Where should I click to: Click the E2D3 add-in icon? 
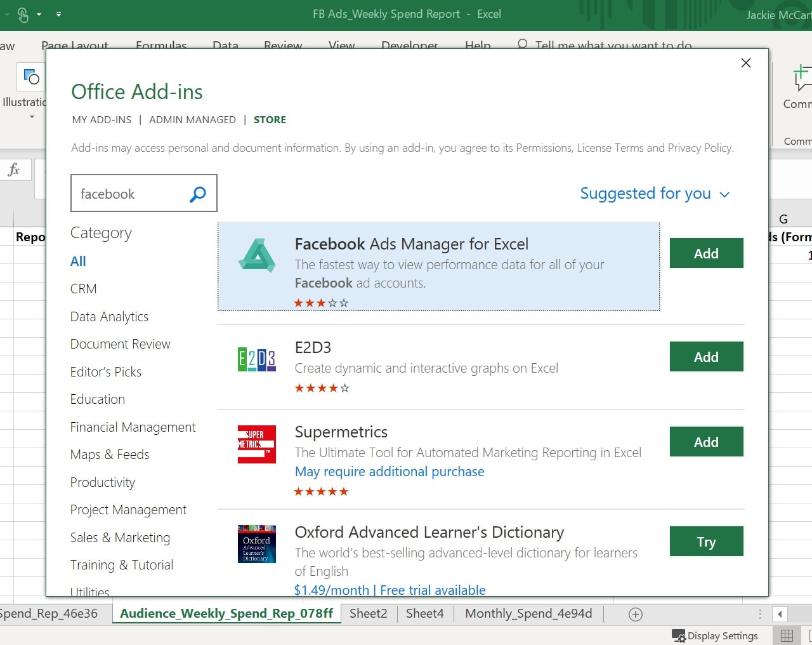256,359
